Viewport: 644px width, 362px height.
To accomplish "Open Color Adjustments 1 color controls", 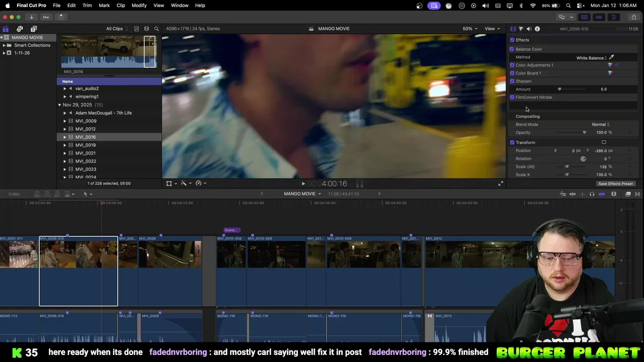I will (610, 65).
